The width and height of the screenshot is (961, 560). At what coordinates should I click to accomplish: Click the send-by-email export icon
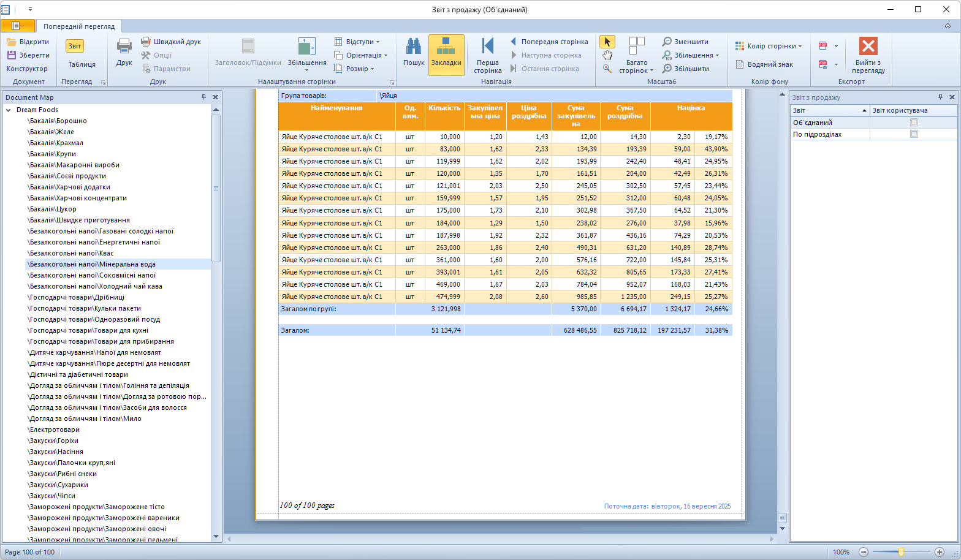[822, 64]
